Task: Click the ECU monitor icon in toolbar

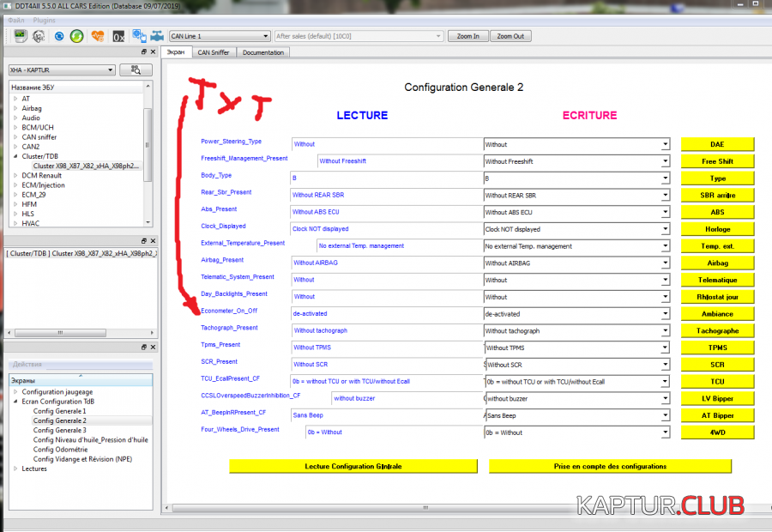Action: click(x=20, y=36)
